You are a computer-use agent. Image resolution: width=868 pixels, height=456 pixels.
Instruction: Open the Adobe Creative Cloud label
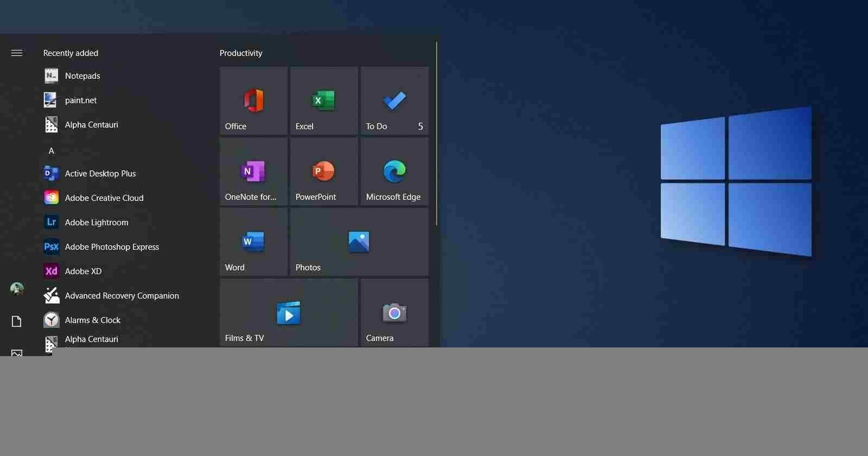(x=104, y=198)
